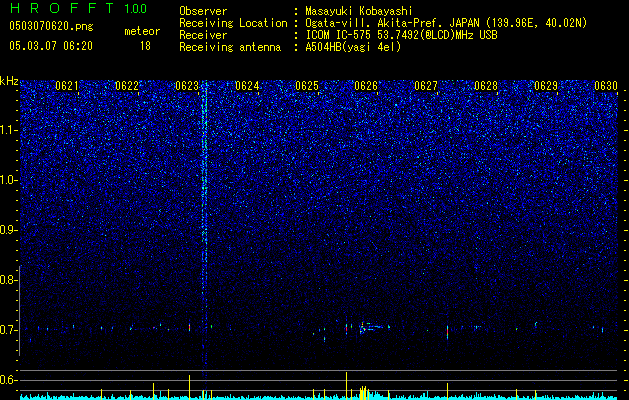
Task: Click the 0626 time marker
Action: 366,86
